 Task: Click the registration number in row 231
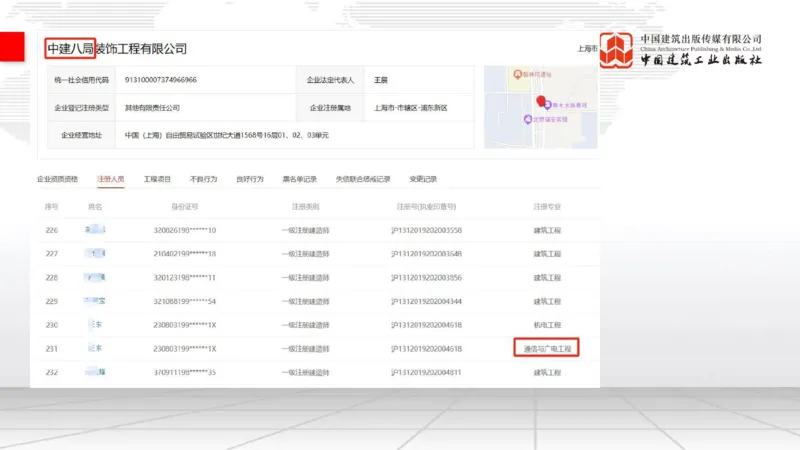[x=426, y=348]
